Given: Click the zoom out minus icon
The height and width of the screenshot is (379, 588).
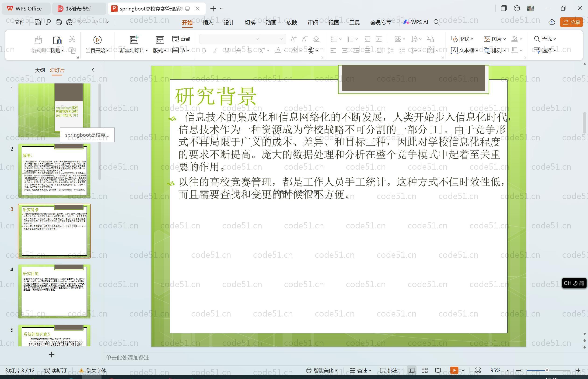Looking at the screenshot, I should click(x=518, y=370).
